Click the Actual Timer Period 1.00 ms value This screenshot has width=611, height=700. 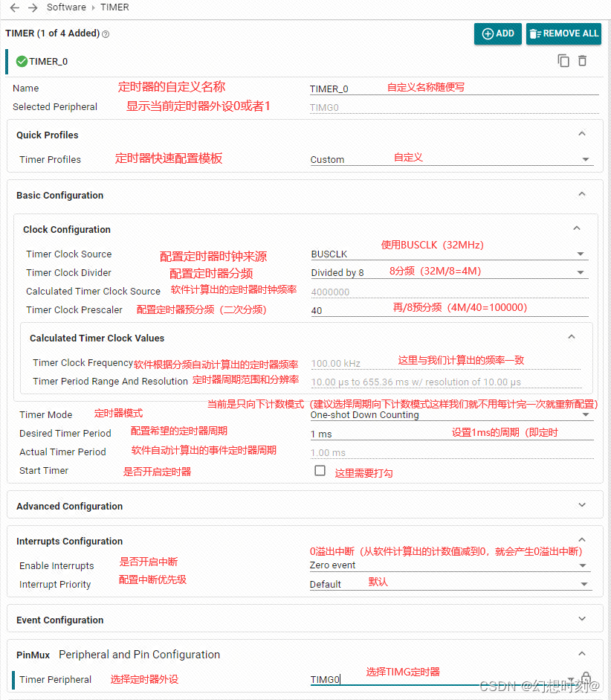(x=328, y=453)
